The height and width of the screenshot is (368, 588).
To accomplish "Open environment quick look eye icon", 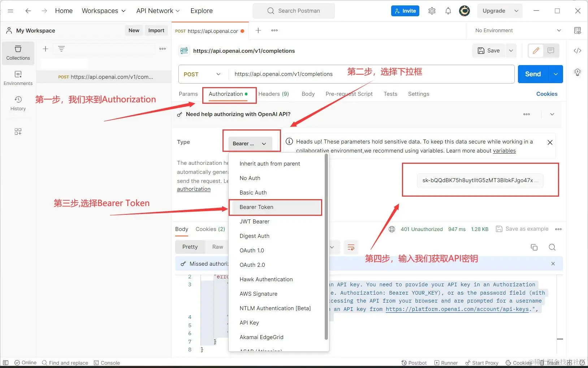I will click(578, 30).
